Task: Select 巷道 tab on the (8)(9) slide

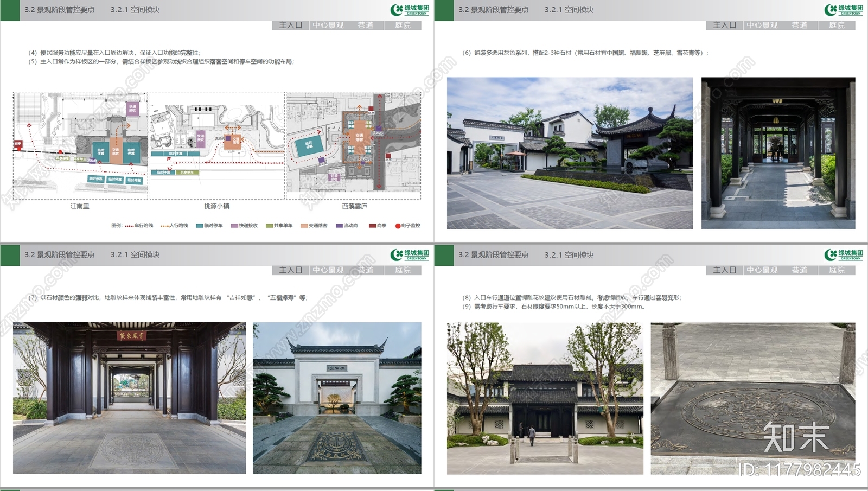Action: pyautogui.click(x=799, y=270)
